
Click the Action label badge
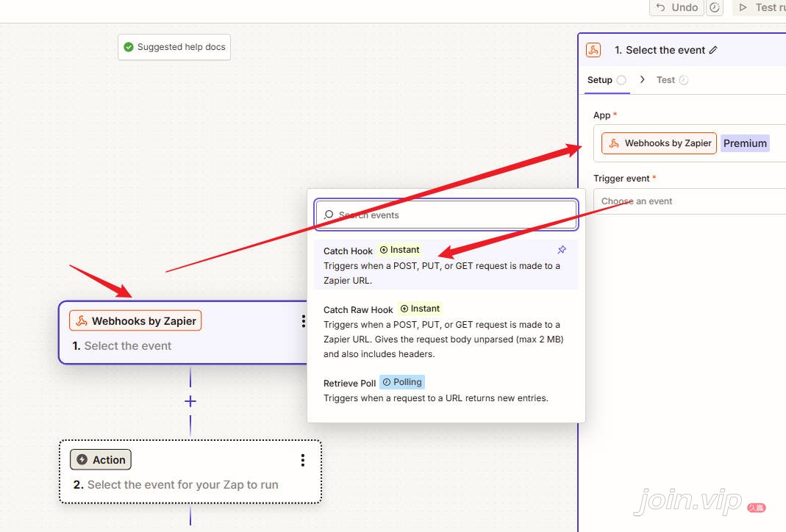coord(101,460)
